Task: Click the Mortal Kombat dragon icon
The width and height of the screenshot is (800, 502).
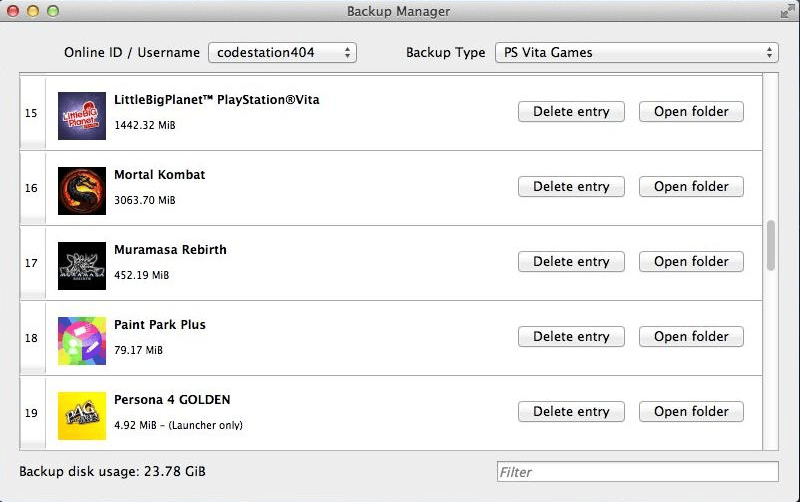Action: click(x=82, y=191)
